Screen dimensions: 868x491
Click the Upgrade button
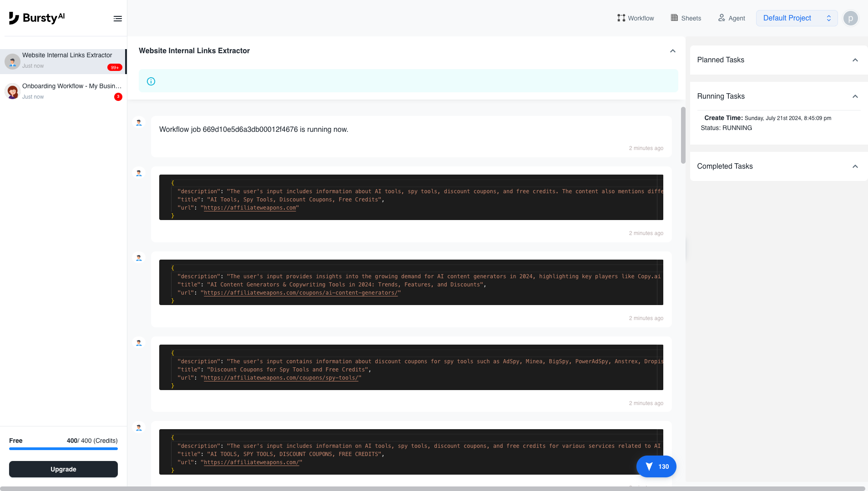pyautogui.click(x=63, y=469)
